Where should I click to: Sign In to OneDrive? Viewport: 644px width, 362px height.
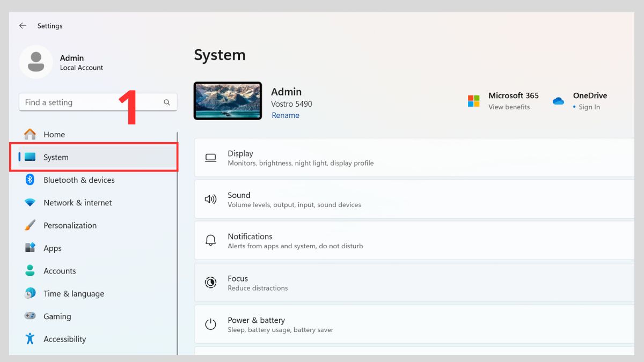(588, 107)
